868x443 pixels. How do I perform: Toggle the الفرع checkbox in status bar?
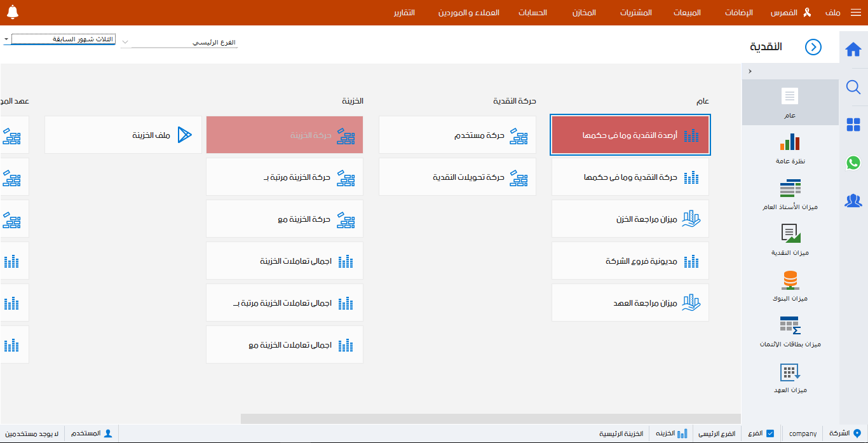771,433
